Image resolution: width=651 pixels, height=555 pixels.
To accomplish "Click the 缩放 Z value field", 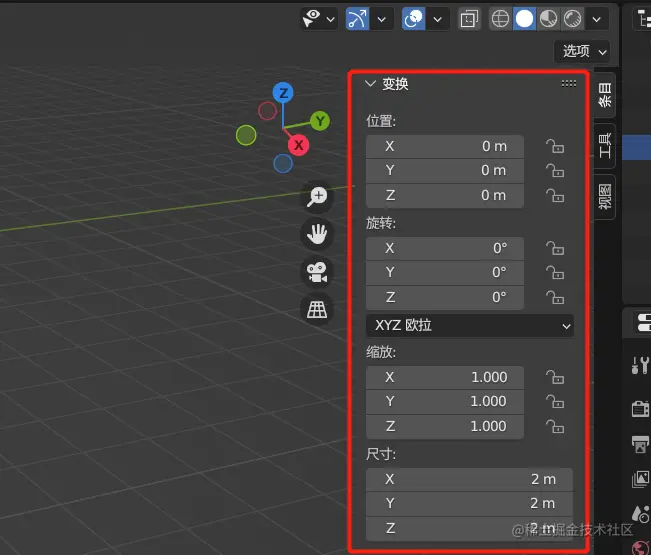I will (445, 427).
